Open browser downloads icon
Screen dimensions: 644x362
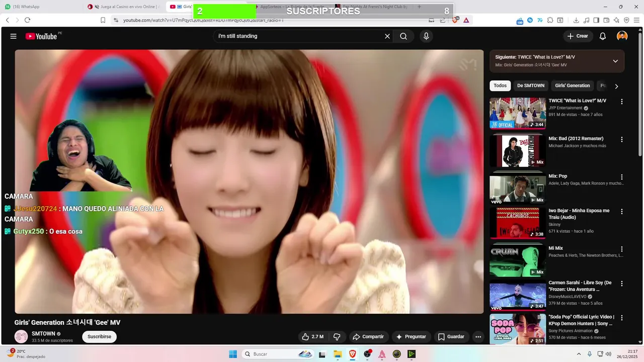click(576, 20)
